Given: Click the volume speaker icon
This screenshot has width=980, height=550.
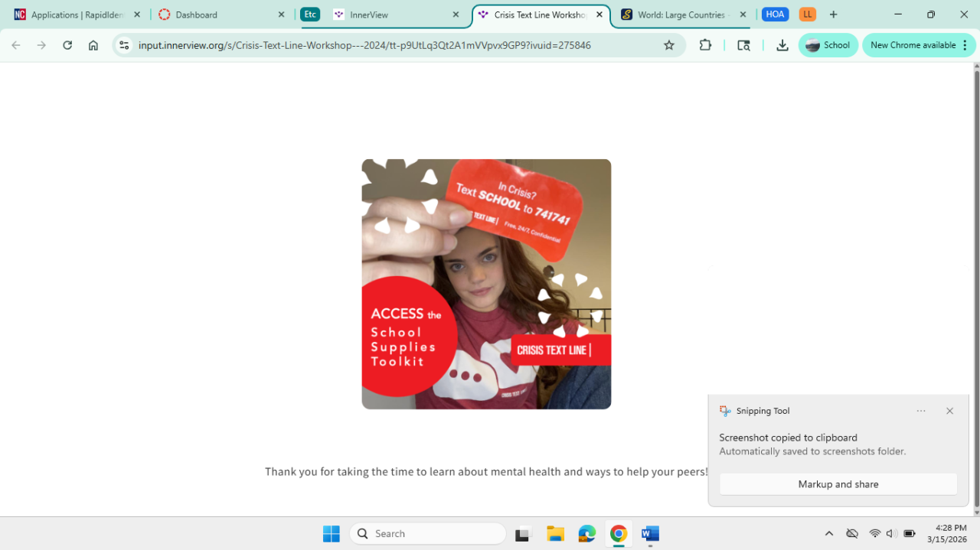Looking at the screenshot, I should coord(892,534).
